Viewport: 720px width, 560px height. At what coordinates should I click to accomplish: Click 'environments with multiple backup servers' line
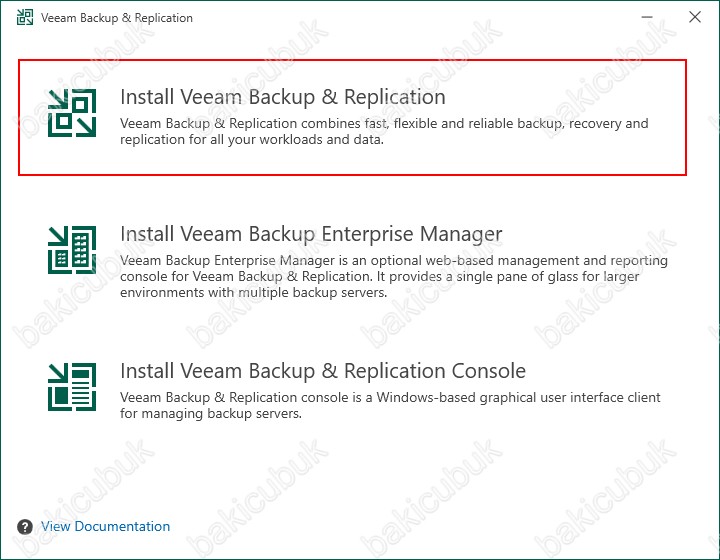tap(253, 292)
